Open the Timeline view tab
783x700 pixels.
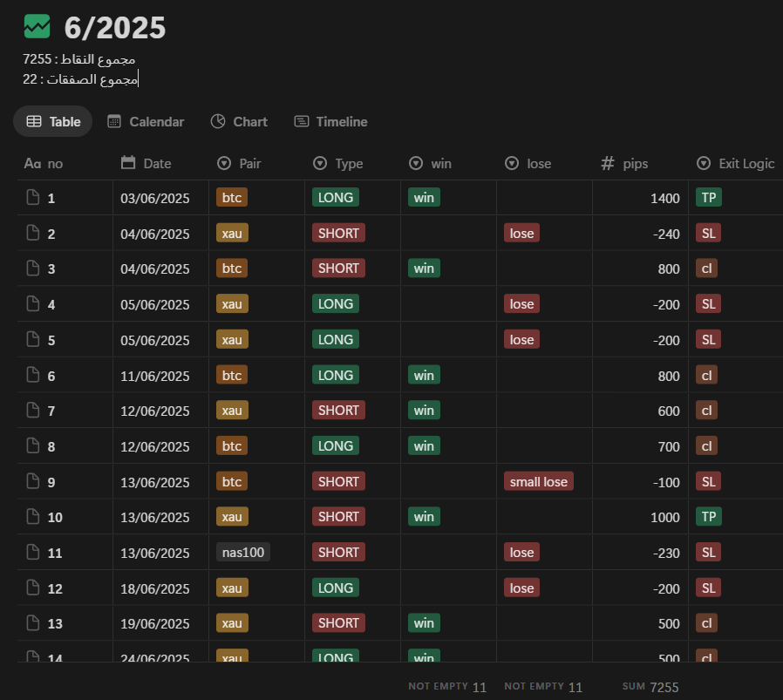click(x=330, y=122)
